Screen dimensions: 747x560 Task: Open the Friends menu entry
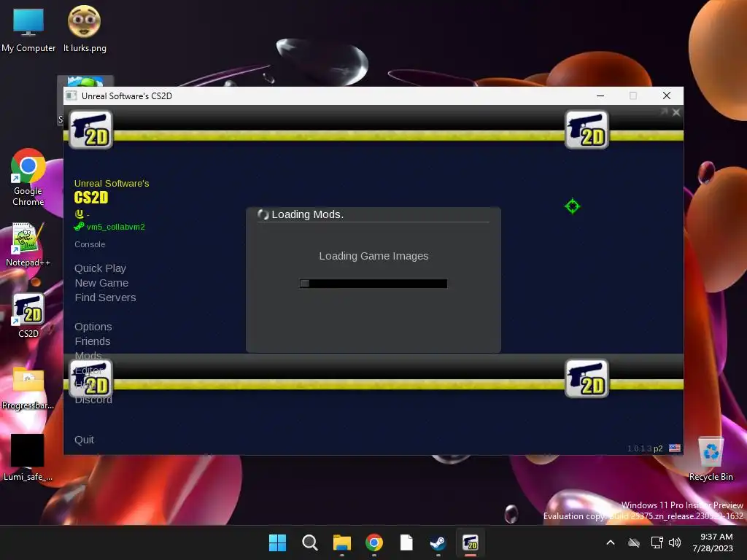pos(93,341)
